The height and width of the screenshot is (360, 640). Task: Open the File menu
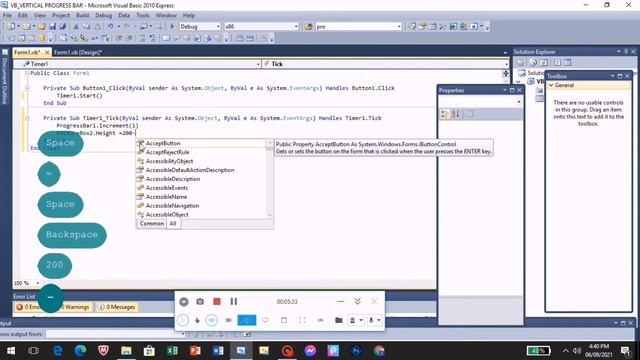point(7,16)
